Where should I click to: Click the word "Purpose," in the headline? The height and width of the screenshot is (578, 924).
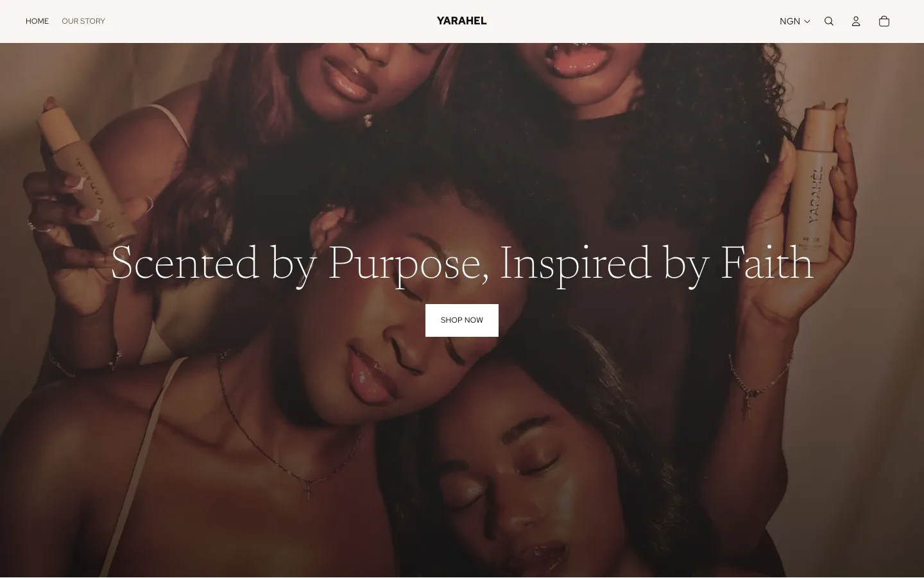408,264
